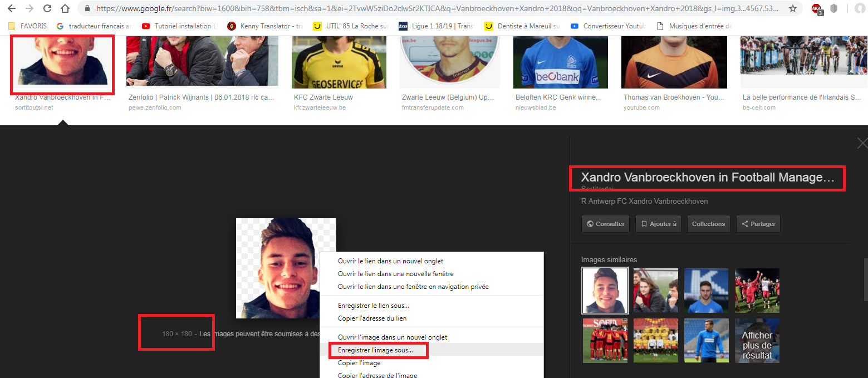Image resolution: width=868 pixels, height=378 pixels.
Task: Click R Antwerp FC Xandro Vanbroeckhoven caption
Action: 645,201
